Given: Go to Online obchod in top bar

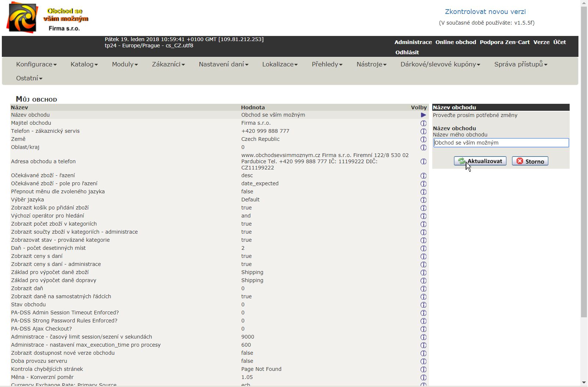Looking at the screenshot, I should 455,42.
